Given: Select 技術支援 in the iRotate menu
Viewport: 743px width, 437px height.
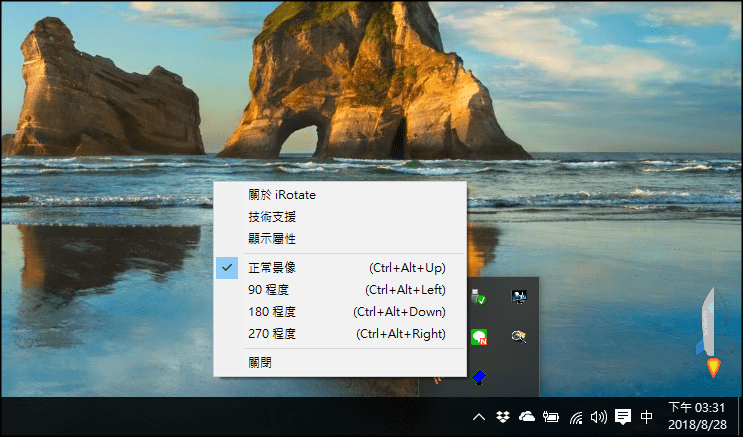Looking at the screenshot, I should coord(340,217).
